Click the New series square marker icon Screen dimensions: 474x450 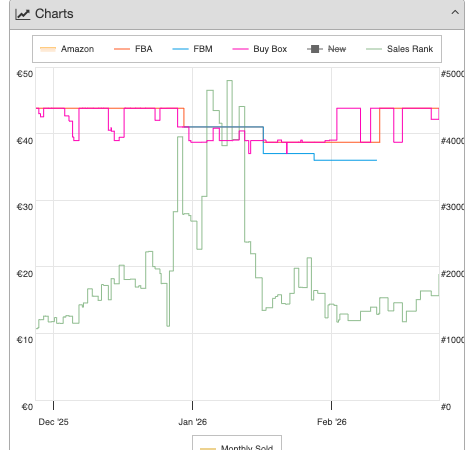315,49
